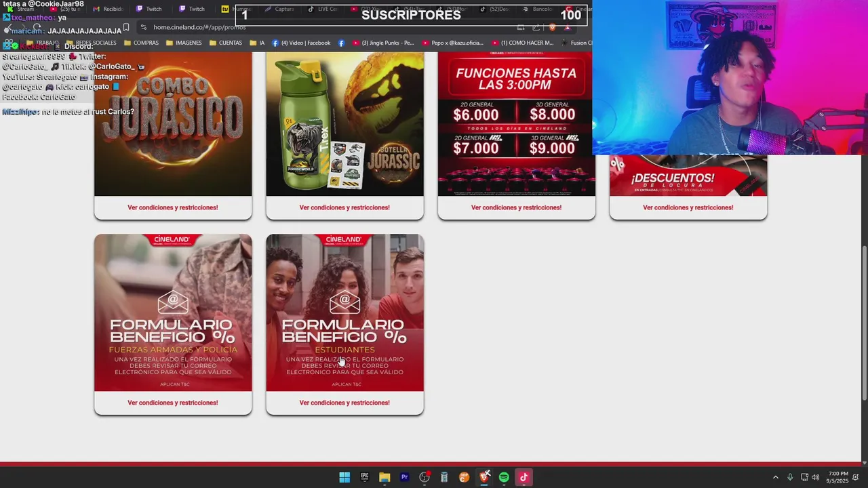868x488 pixels.
Task: Open conditions link under Descuentos de Locura
Action: [688, 207]
